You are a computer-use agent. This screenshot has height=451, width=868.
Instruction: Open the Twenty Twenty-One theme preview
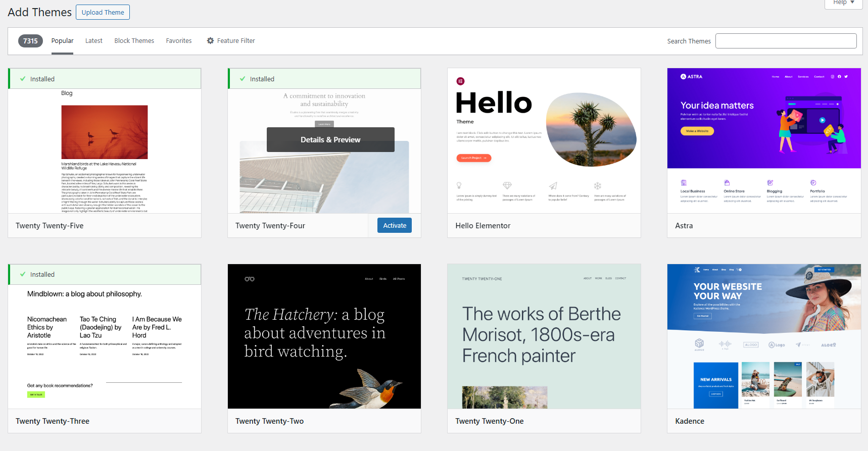coord(544,336)
